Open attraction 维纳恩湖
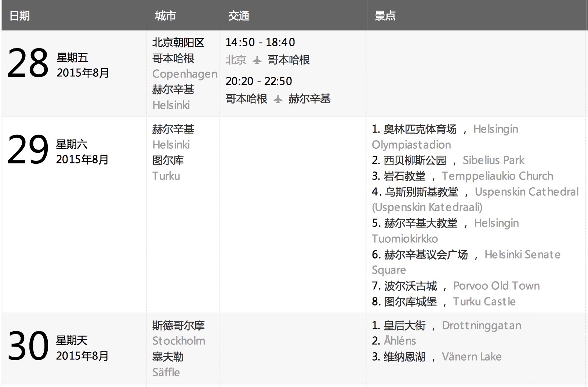Image resolution: width=588 pixels, height=387 pixels. (x=404, y=357)
